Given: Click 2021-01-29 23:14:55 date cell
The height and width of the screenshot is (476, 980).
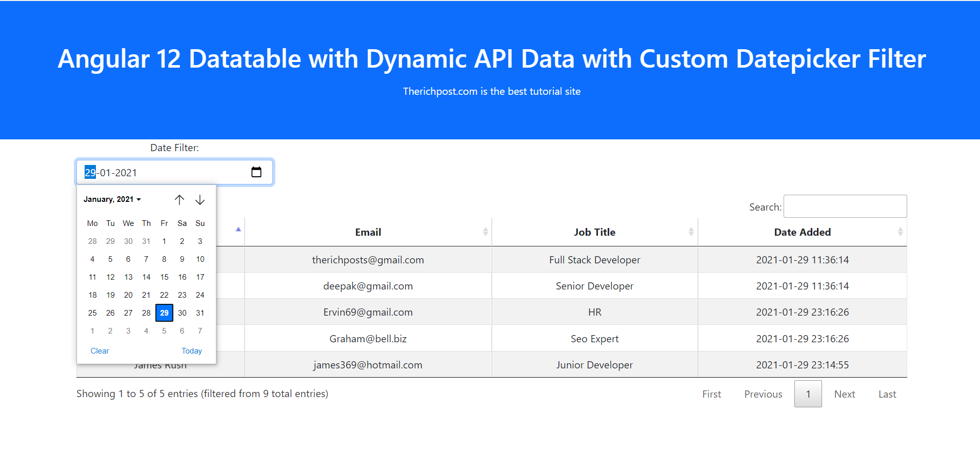Looking at the screenshot, I should (803, 365).
